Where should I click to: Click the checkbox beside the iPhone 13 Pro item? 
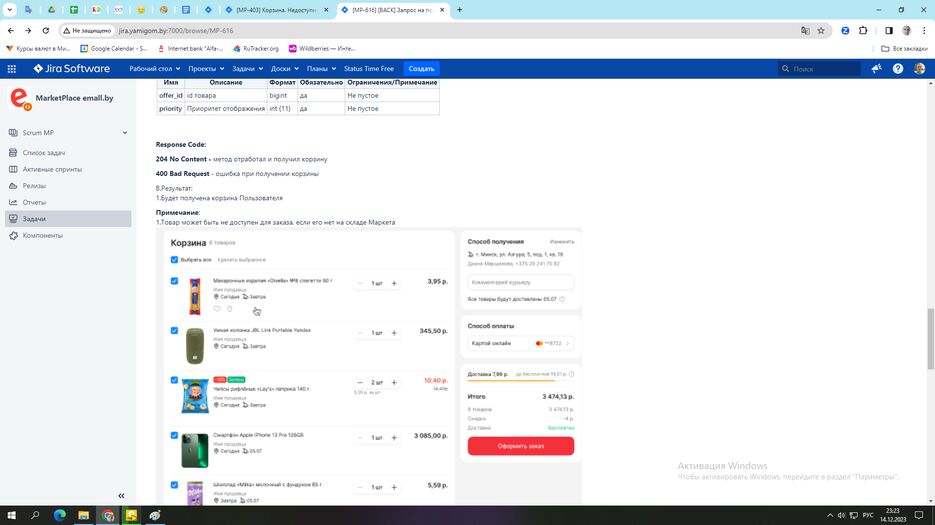pyautogui.click(x=174, y=436)
